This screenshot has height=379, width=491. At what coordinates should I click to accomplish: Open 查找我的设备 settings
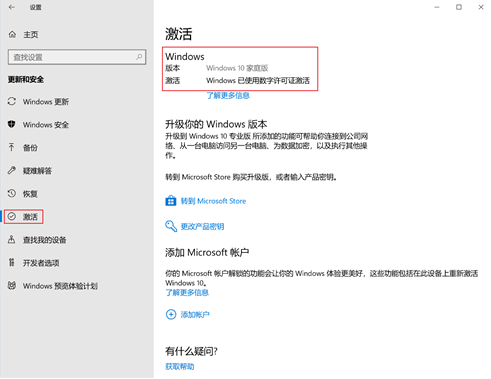click(x=45, y=240)
